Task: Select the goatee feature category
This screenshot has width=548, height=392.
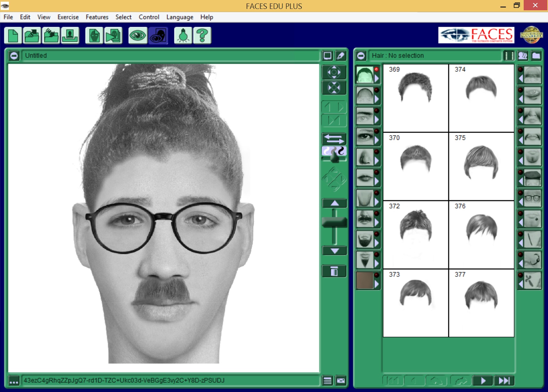Action: click(x=364, y=260)
